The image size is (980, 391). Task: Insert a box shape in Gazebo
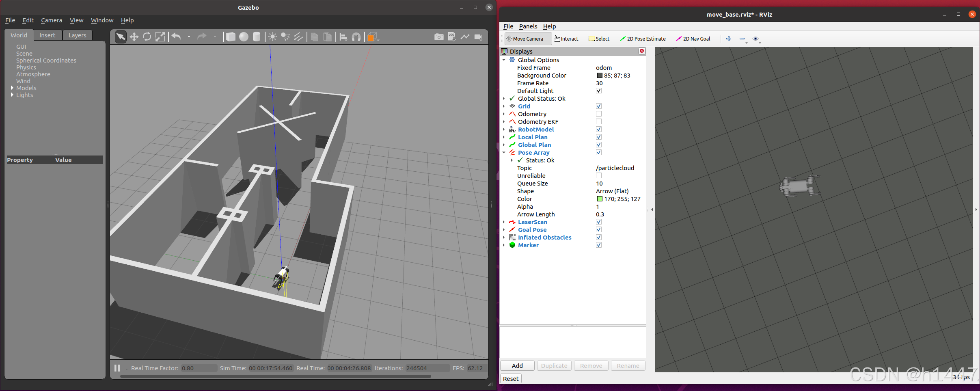[231, 37]
